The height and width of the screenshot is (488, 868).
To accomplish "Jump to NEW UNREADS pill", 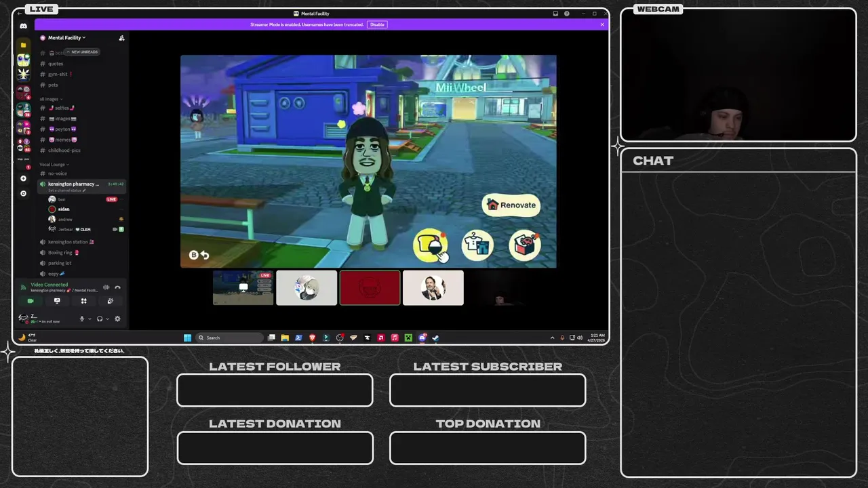I will [82, 52].
